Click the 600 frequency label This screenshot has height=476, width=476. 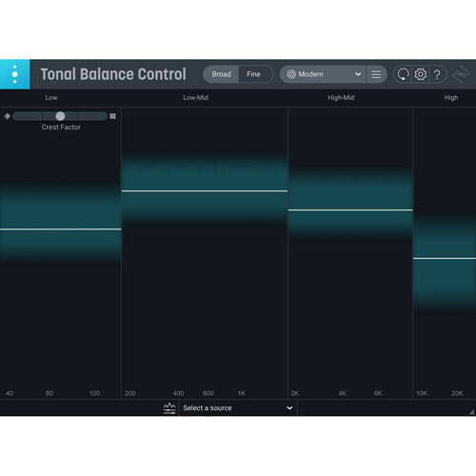(208, 393)
